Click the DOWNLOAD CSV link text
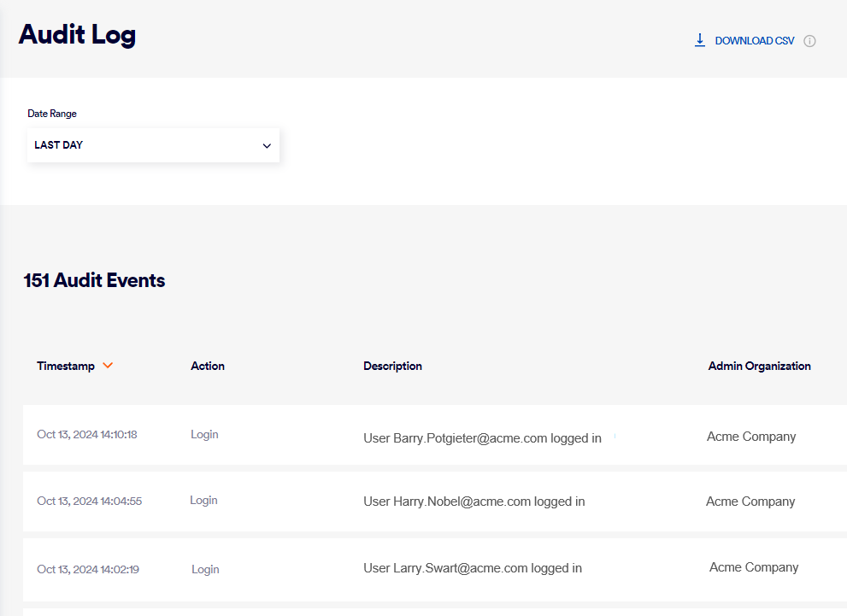Viewport: 847px width, 616px height. (x=754, y=41)
